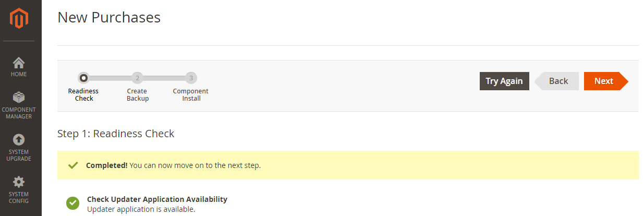Click the Try Again button

tap(504, 81)
